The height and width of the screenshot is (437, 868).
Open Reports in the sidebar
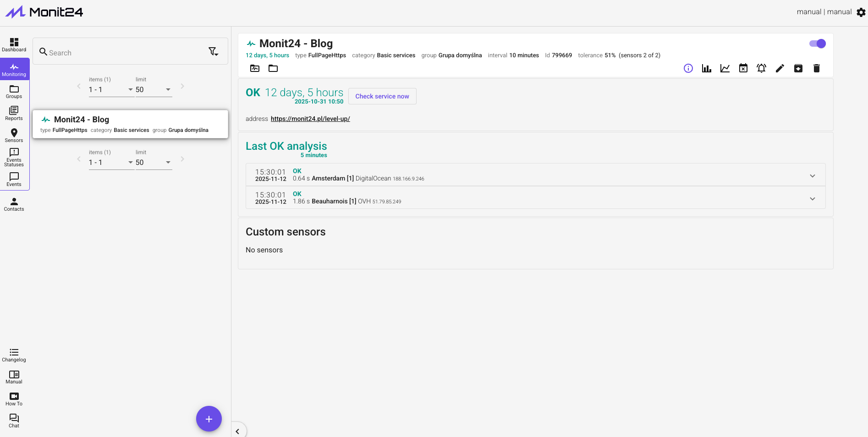point(14,113)
